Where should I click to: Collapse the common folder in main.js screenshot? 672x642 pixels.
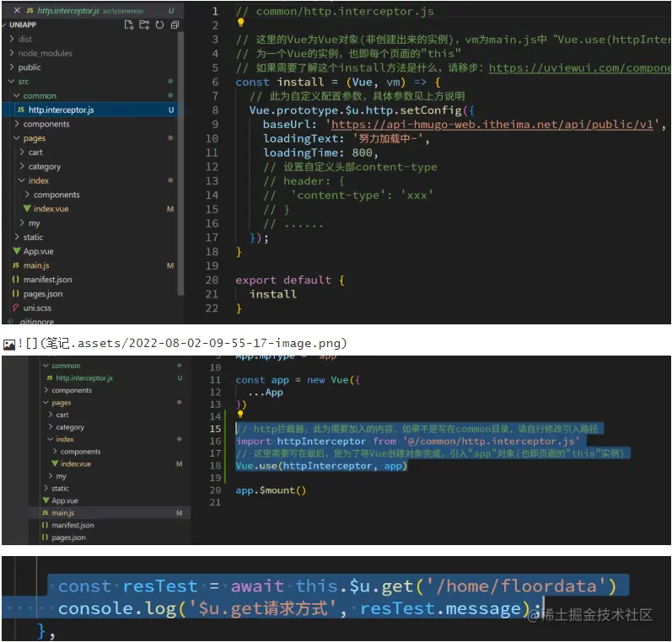(x=46, y=366)
